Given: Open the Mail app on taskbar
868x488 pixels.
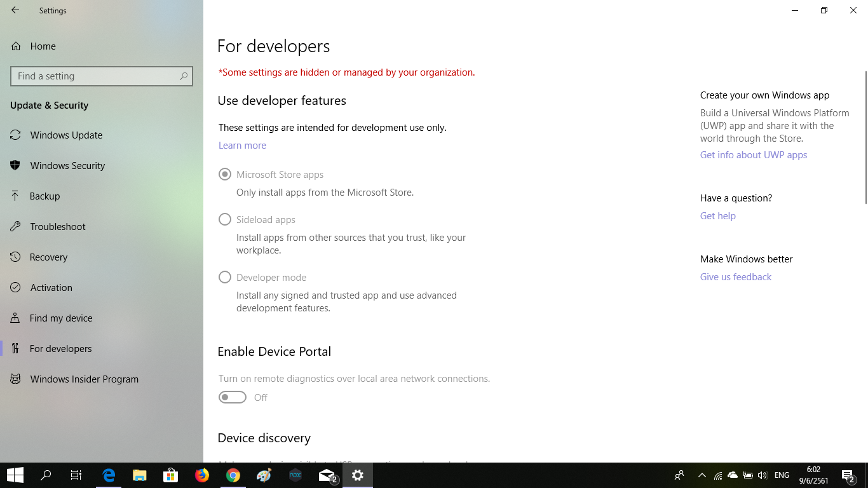Looking at the screenshot, I should click(x=327, y=475).
